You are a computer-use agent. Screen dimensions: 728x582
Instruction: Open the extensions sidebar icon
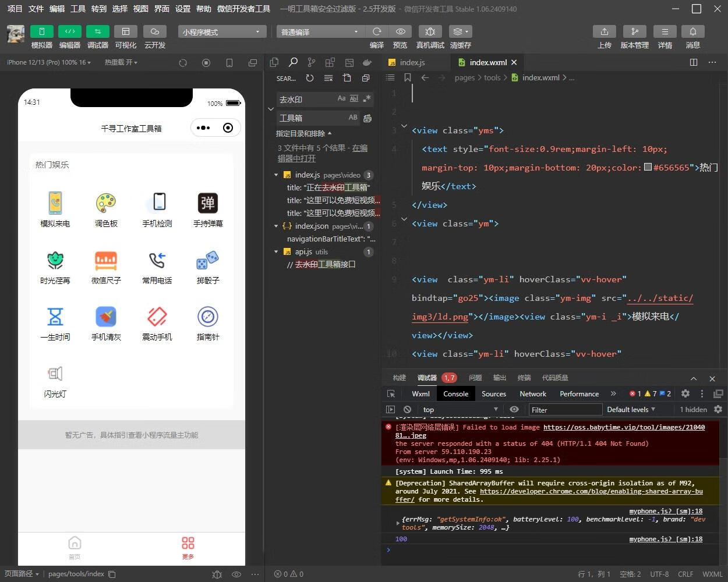[330, 62]
